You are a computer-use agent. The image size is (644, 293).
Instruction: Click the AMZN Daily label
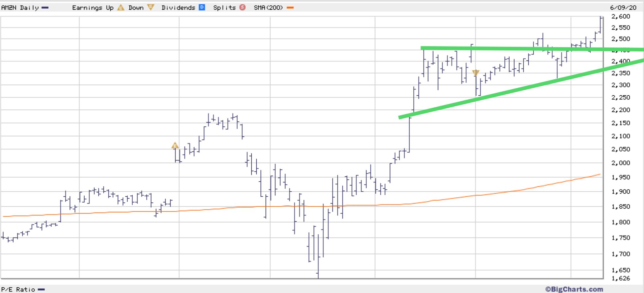click(20, 8)
